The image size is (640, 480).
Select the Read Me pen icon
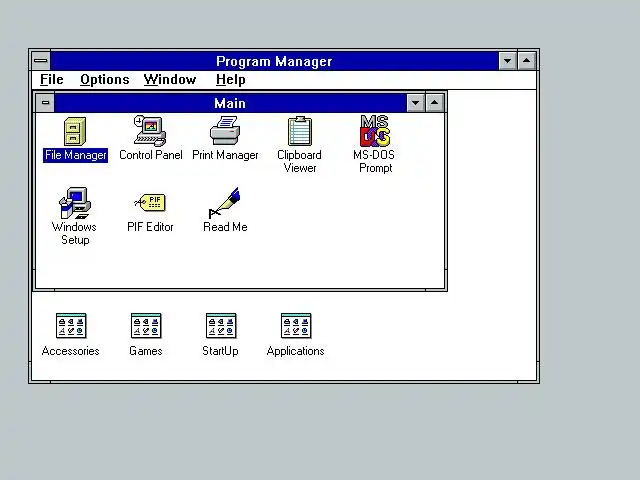click(224, 203)
